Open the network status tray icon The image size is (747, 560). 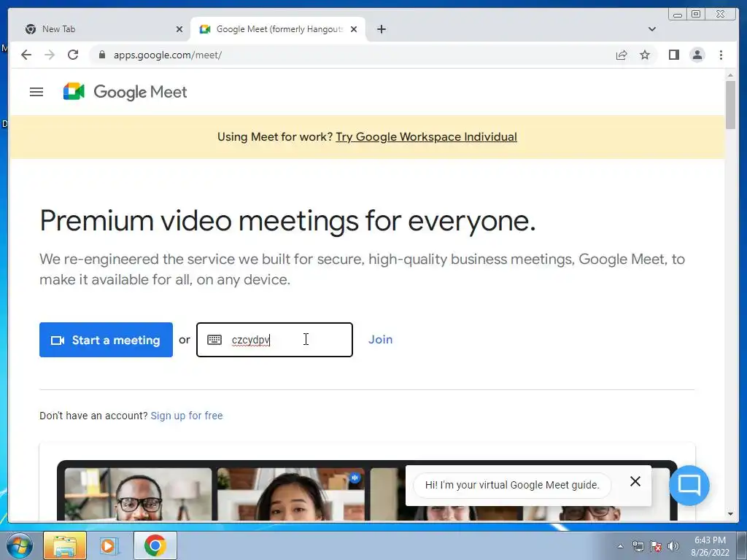coord(638,546)
